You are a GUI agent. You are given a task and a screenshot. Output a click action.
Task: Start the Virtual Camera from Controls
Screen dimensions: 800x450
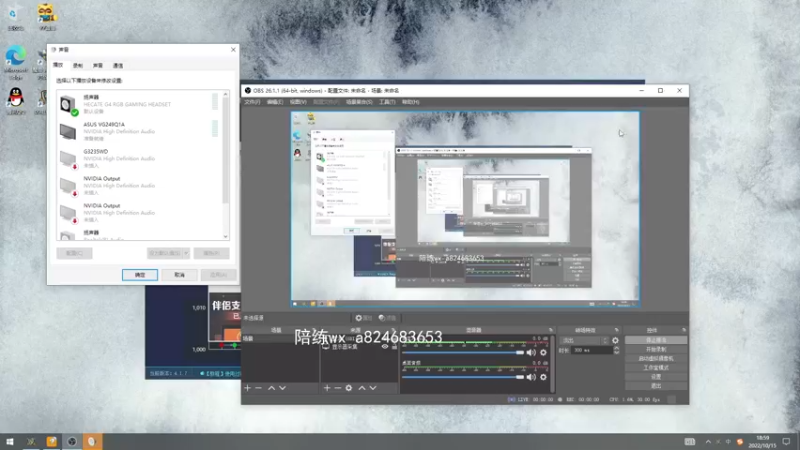656,359
